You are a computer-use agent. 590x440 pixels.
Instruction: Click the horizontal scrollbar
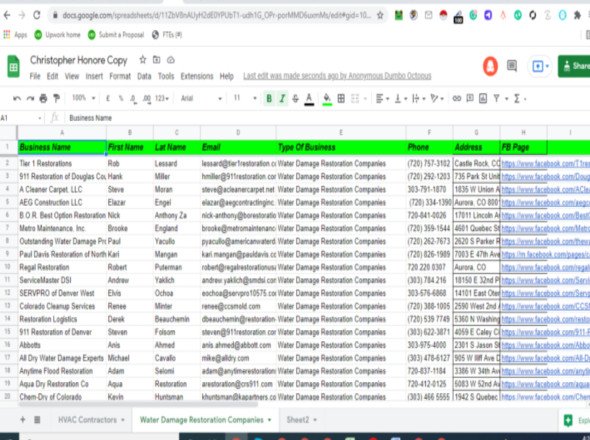138,404
